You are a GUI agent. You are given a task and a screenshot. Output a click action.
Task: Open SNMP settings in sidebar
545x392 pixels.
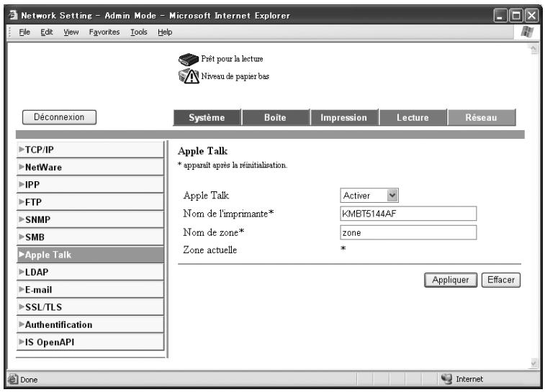pyautogui.click(x=90, y=220)
